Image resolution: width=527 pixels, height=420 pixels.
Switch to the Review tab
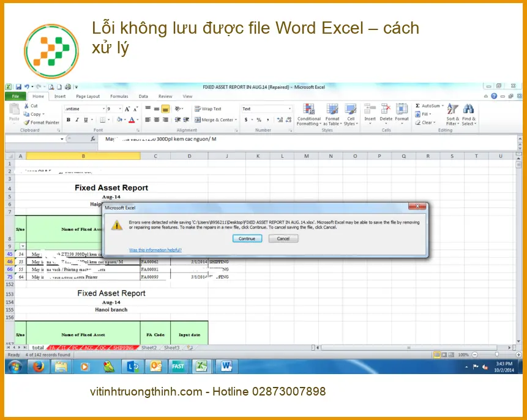point(165,97)
